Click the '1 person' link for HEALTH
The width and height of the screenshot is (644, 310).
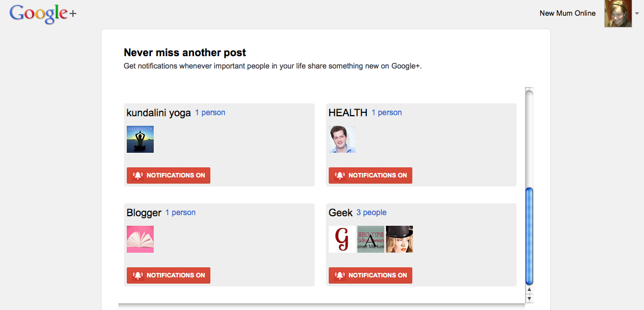pos(387,112)
